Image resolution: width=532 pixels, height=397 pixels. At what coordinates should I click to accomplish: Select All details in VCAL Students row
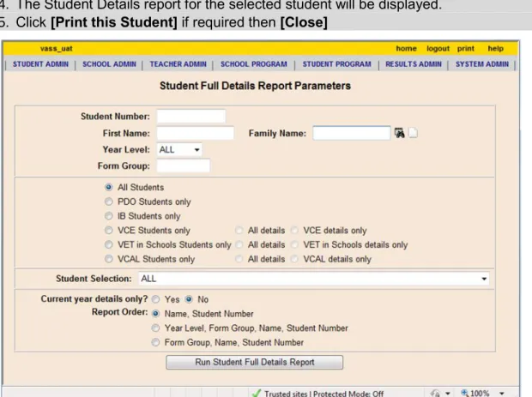pos(239,259)
